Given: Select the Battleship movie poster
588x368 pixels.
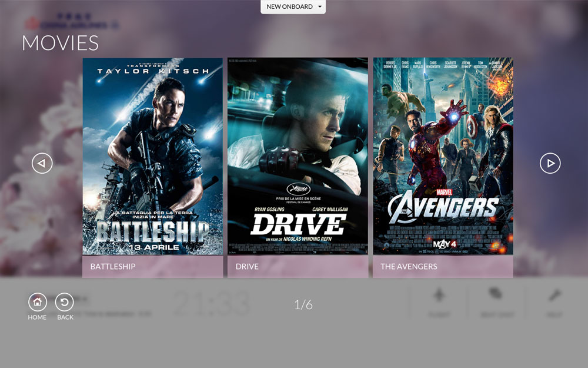Looking at the screenshot, I should pyautogui.click(x=152, y=156).
